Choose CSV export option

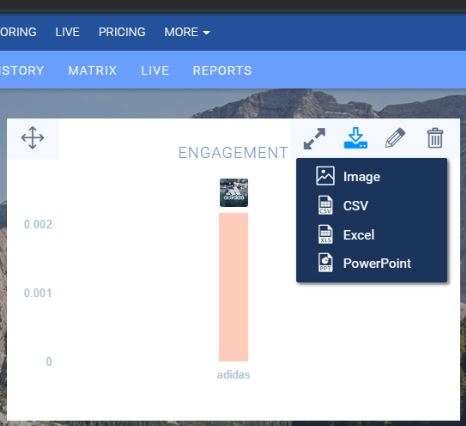click(x=356, y=205)
